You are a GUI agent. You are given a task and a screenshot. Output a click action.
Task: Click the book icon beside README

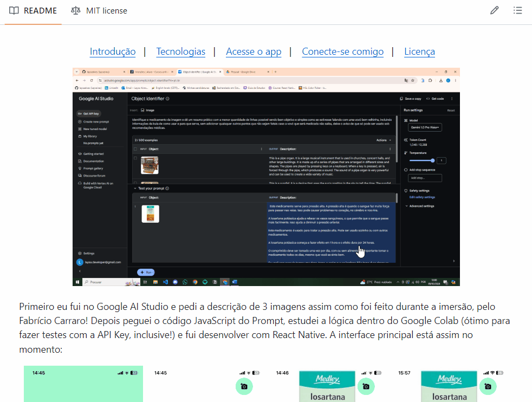click(x=14, y=10)
